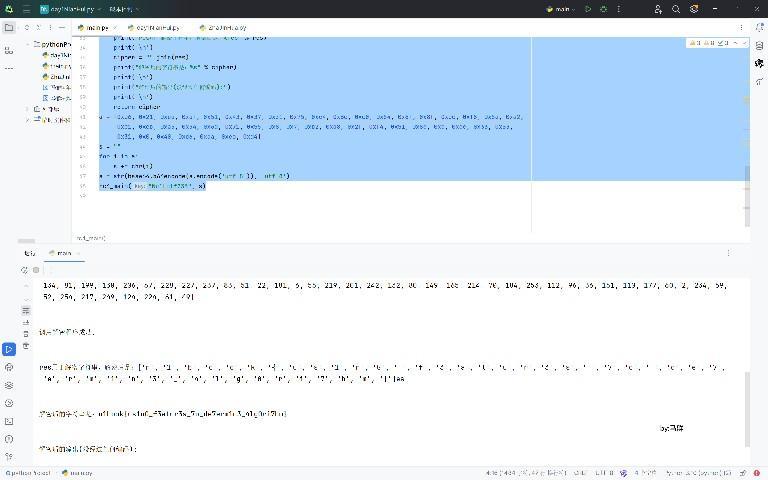The width and height of the screenshot is (768, 480).
Task: Click the main.py breadcrumb in status bar
Action: (78, 473)
